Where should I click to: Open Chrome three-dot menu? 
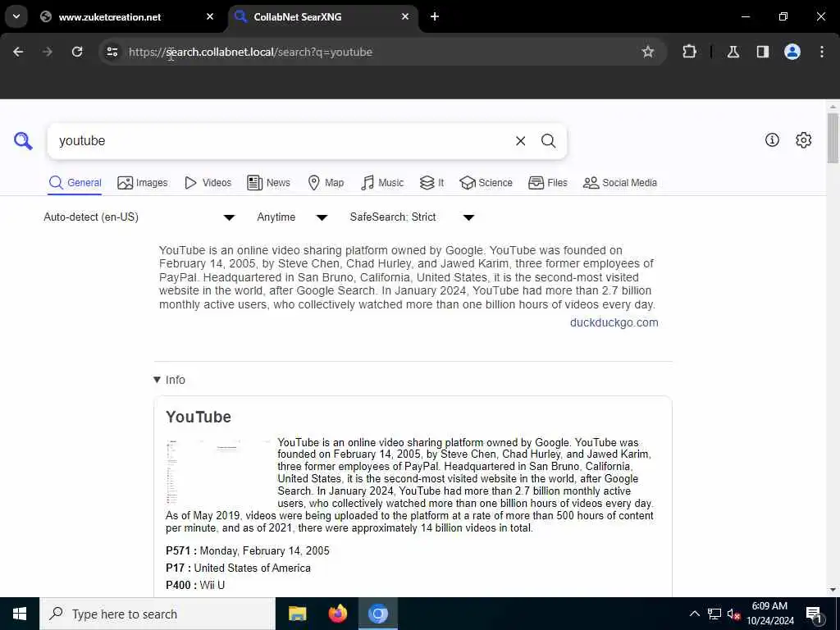tap(822, 52)
